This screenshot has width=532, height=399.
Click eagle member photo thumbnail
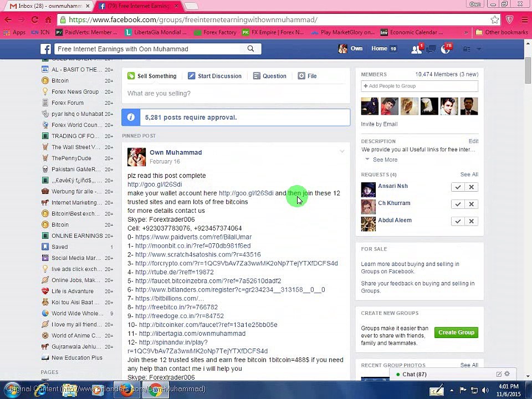429,106
